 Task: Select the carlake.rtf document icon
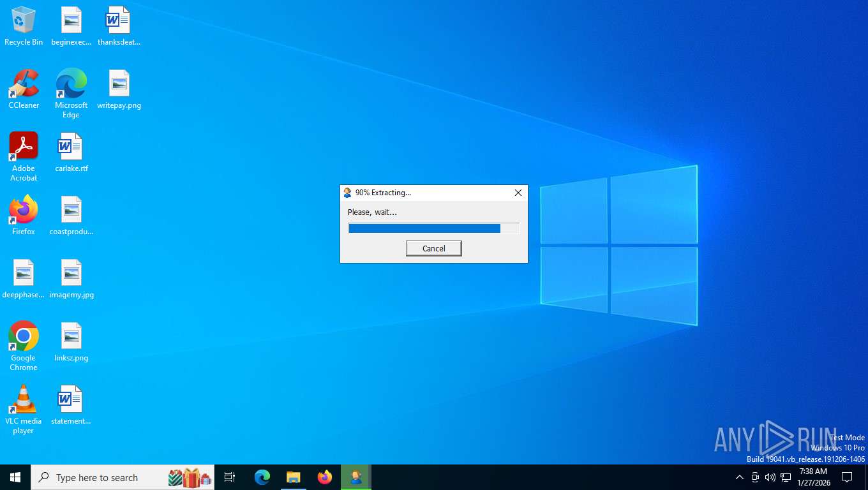coord(71,152)
